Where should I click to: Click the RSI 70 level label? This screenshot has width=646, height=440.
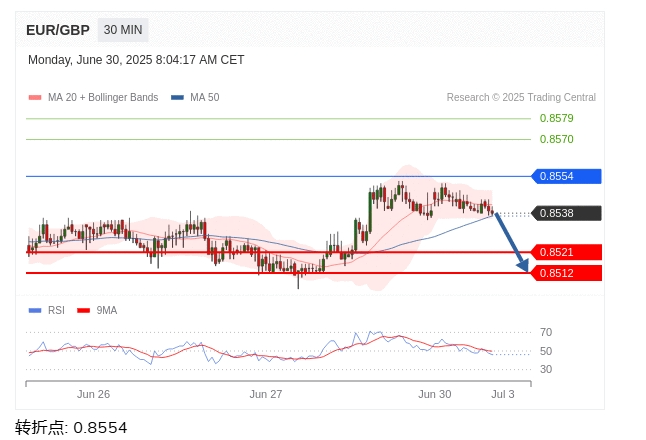click(546, 332)
